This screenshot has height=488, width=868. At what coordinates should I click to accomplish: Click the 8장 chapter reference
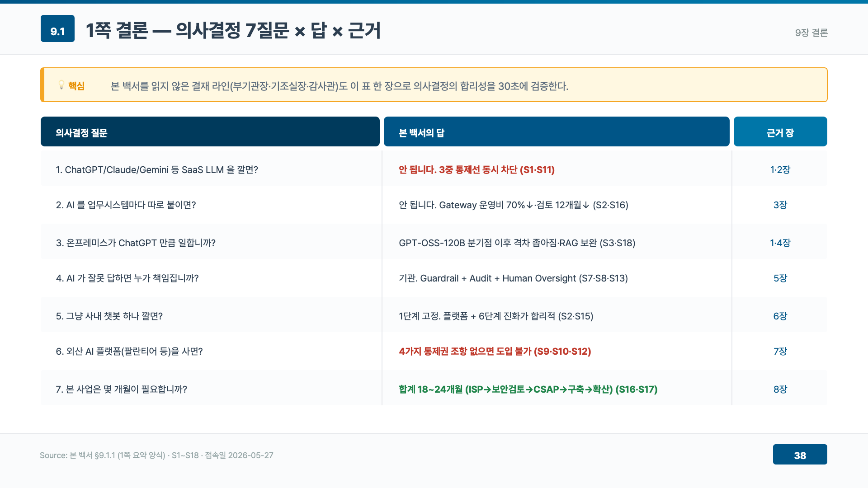pos(780,389)
